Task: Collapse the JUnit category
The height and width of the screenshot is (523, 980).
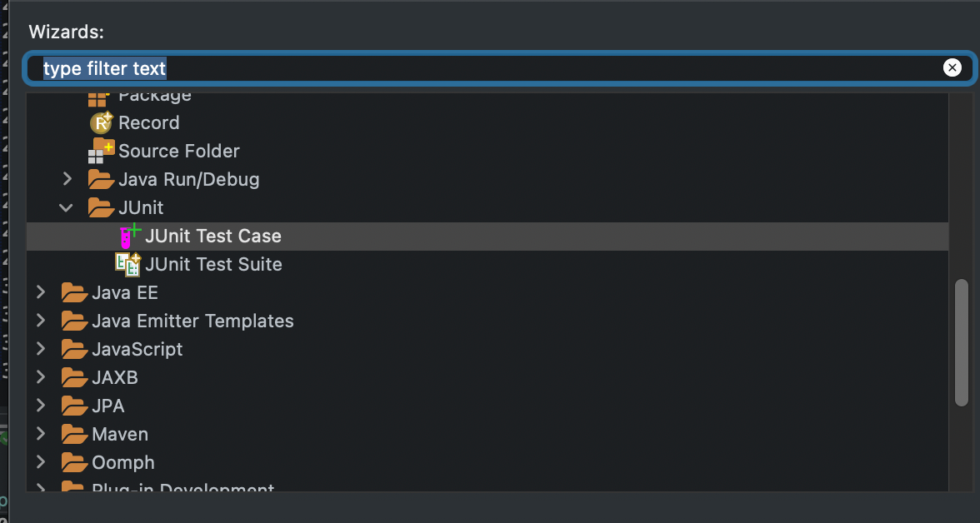Action: (x=66, y=207)
